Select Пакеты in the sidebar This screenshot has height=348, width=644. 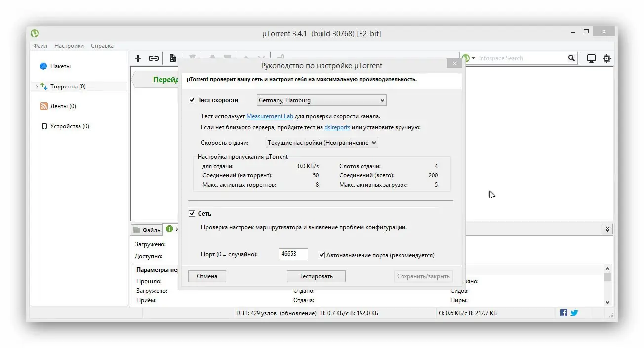coord(60,66)
